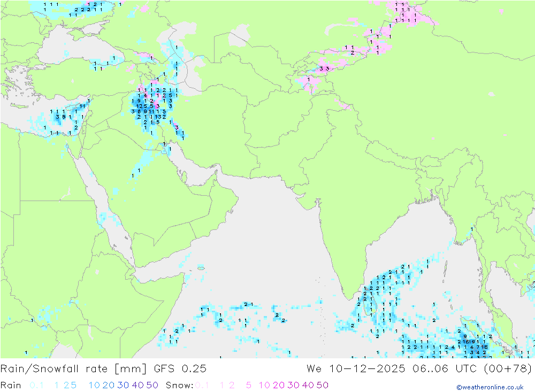Viewport: 535px width, 392px height.
Task: Select the dark blue rain legend value 50
Action: click(x=152, y=385)
